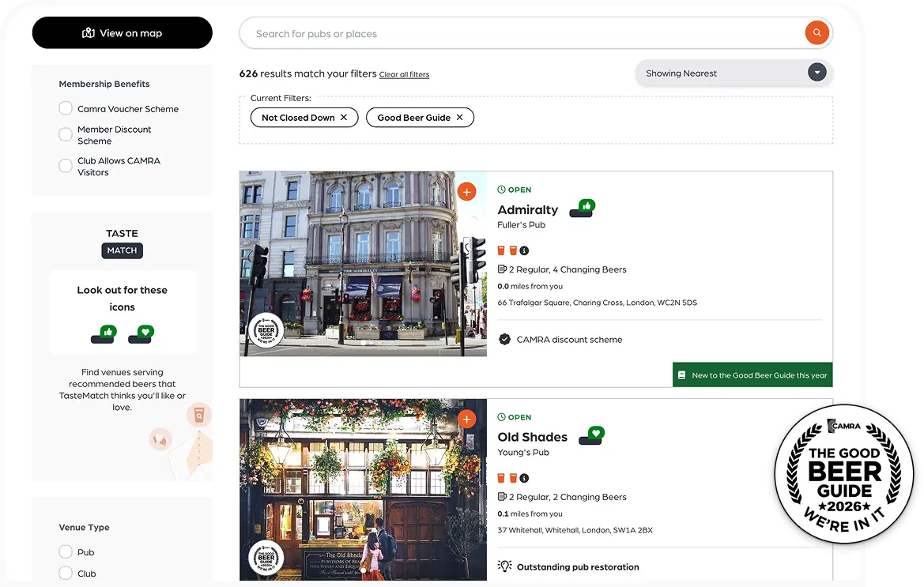Click the Clear all filters link
Viewport: 924px width, 587px height.
click(x=404, y=74)
